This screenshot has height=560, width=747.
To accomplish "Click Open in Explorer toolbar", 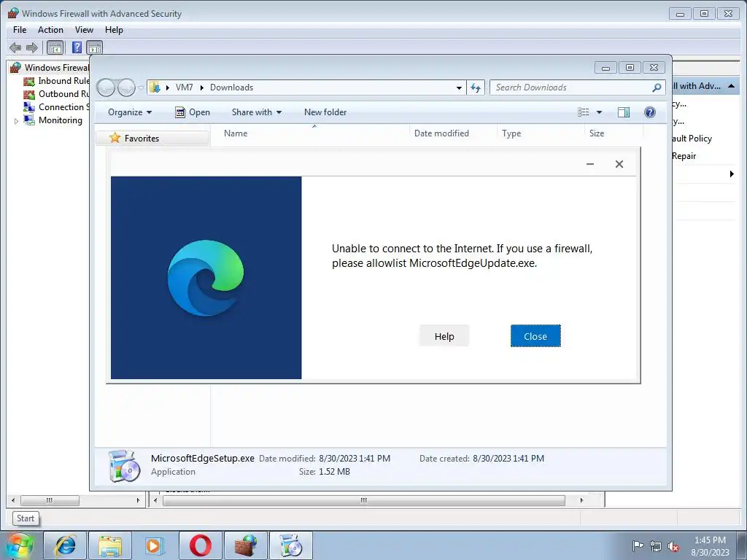I will pyautogui.click(x=193, y=112).
